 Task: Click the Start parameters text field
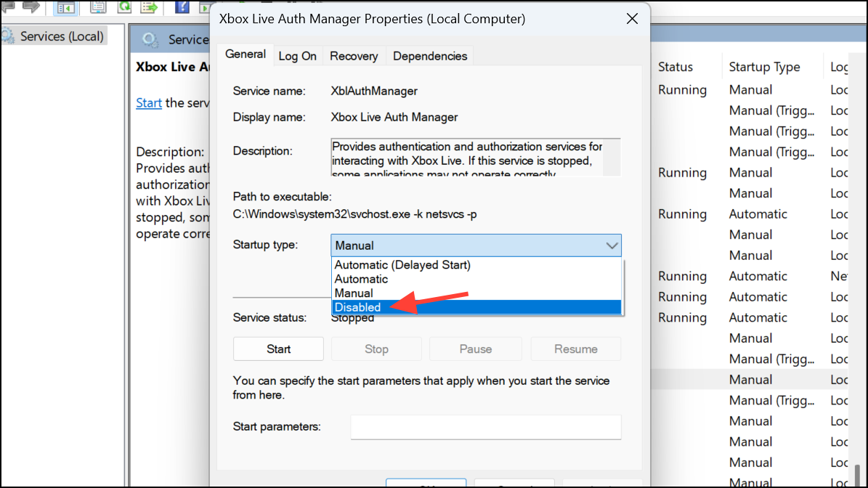pyautogui.click(x=485, y=427)
